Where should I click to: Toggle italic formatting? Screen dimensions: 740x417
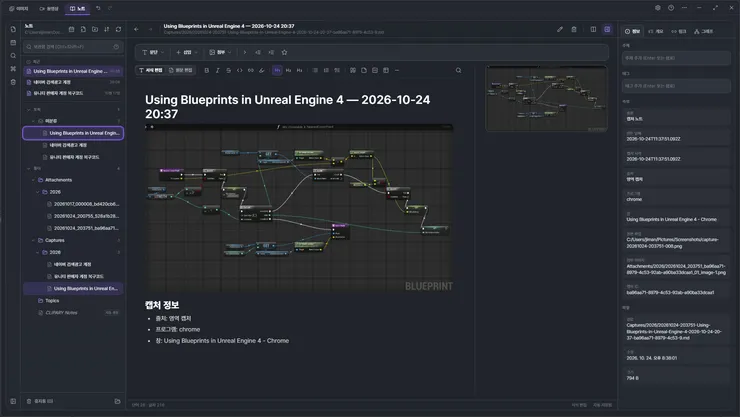pos(218,70)
